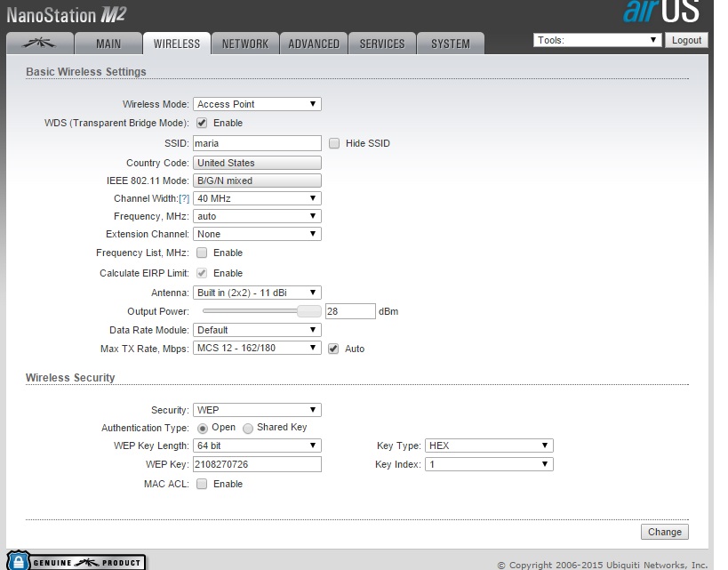Open the Ubiquiti logo tab
The width and height of the screenshot is (728, 570).
click(40, 44)
